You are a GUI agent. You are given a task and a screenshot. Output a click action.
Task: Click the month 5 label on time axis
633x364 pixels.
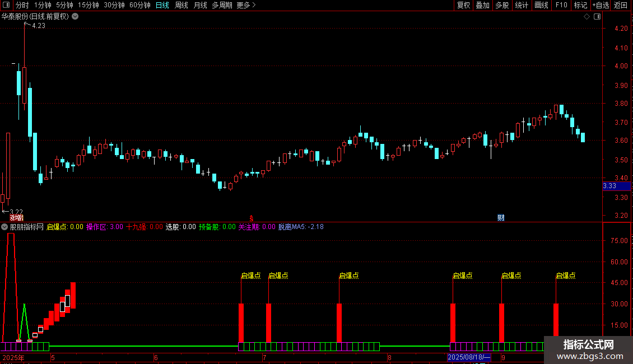coord(53,357)
